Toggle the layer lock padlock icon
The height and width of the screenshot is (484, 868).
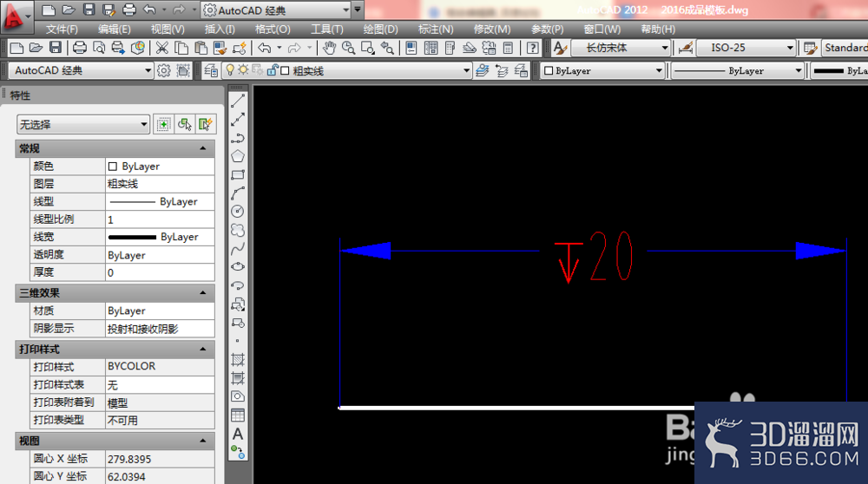pyautogui.click(x=273, y=70)
